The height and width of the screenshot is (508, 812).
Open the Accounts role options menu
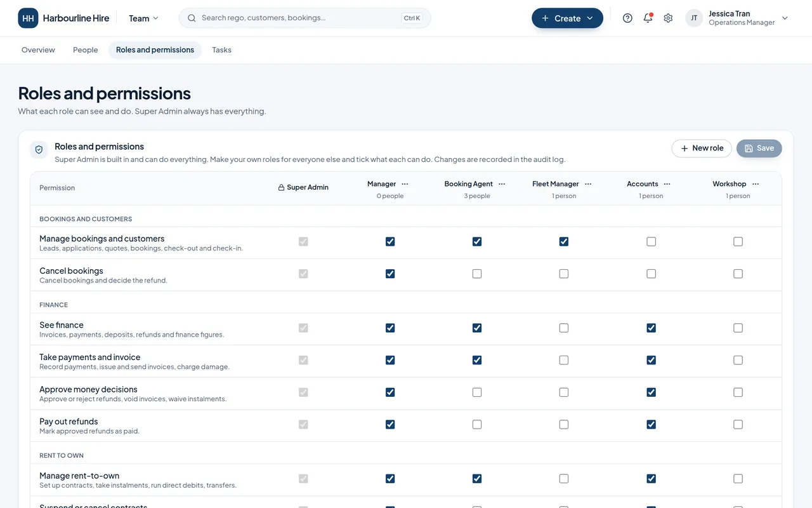point(667,184)
